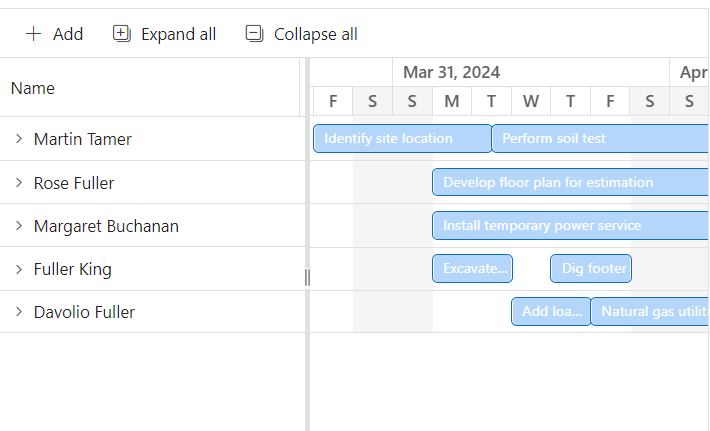710x431 pixels.
Task: Click the splitter bar between grid and chart
Action: [307, 277]
